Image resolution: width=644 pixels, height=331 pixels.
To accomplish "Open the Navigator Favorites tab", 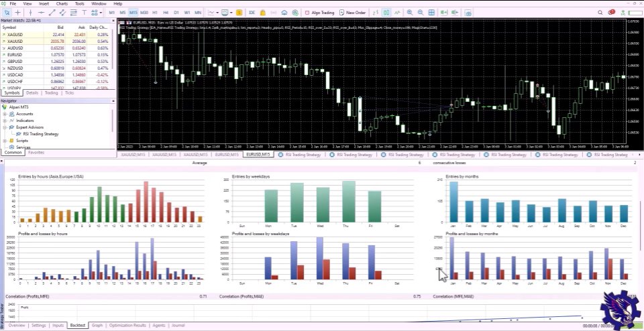I will pos(36,153).
